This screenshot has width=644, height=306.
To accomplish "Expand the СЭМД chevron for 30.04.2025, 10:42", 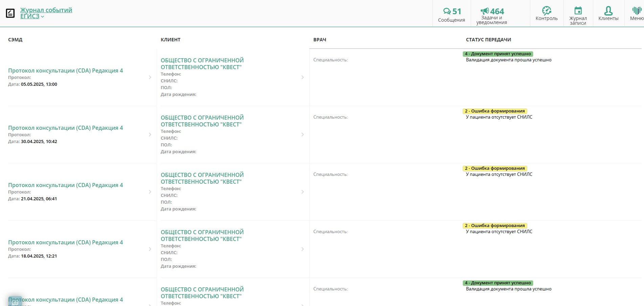I will tap(150, 135).
